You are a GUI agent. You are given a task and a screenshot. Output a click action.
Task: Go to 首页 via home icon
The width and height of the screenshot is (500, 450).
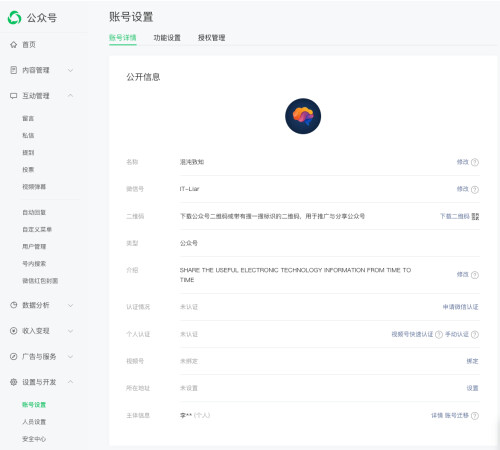pos(13,44)
